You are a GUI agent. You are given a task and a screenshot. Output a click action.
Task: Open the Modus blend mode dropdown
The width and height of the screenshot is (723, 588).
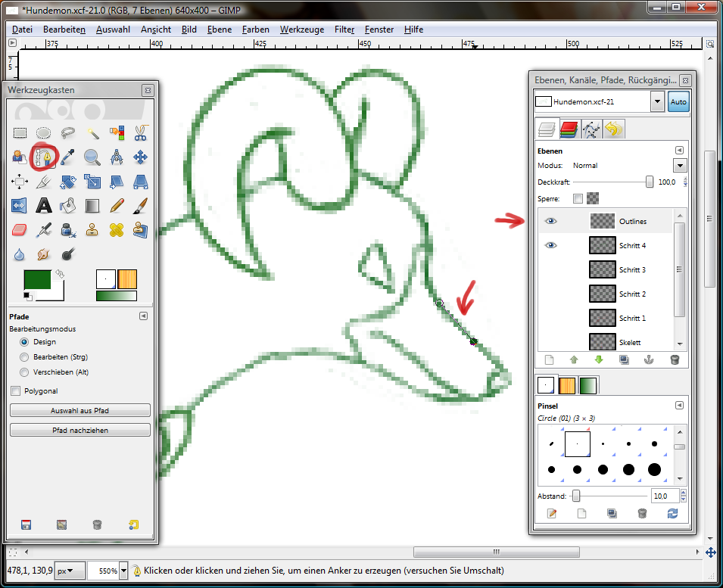point(680,166)
